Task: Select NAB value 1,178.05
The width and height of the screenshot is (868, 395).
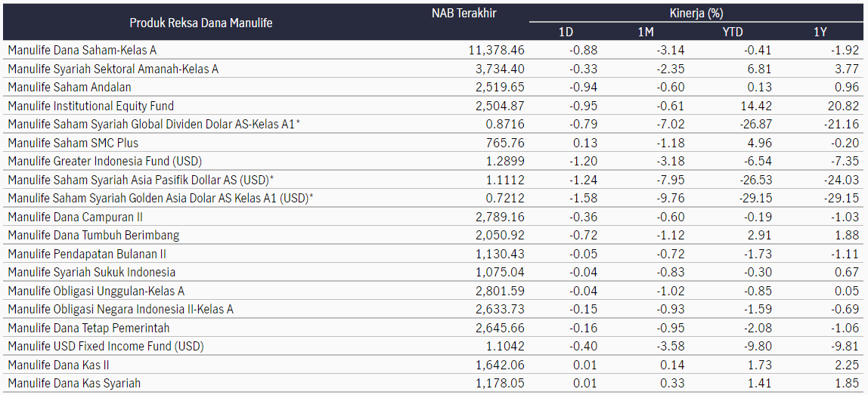Action: (x=500, y=384)
